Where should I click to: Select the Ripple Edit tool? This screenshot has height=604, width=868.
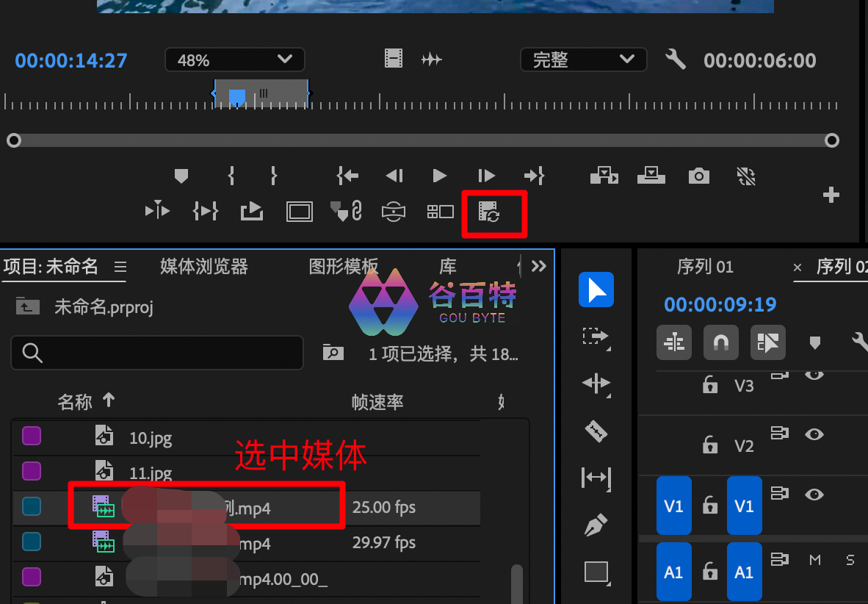596,383
